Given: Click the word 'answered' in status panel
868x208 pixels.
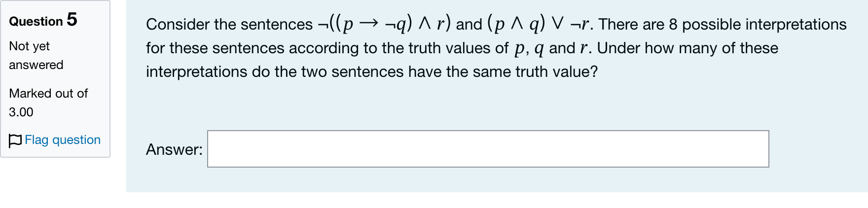Looking at the screenshot, I should [x=36, y=65].
